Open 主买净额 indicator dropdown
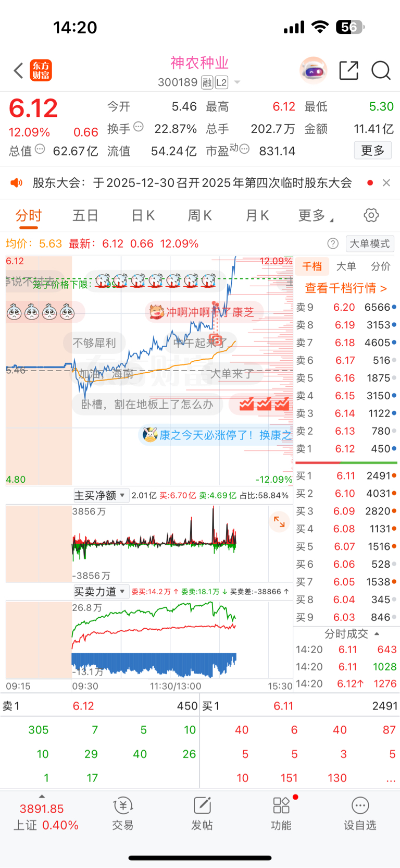This screenshot has height=868, width=400. pos(100,495)
